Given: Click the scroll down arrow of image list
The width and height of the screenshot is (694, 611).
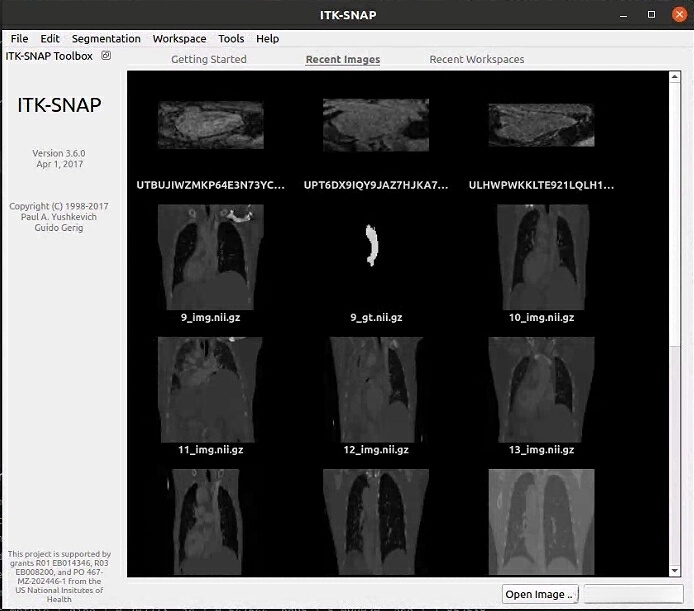Looking at the screenshot, I should point(674,571).
